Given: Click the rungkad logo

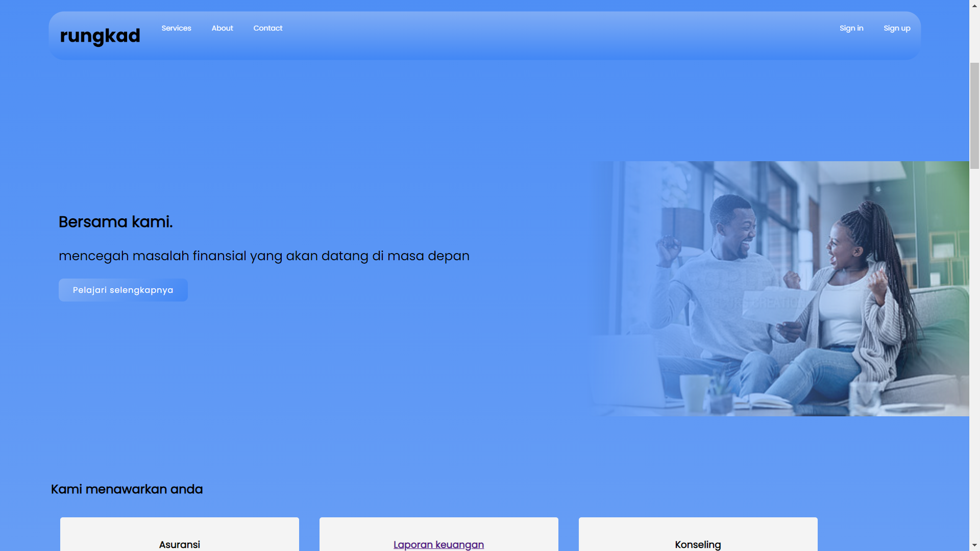Looking at the screenshot, I should coord(100,36).
